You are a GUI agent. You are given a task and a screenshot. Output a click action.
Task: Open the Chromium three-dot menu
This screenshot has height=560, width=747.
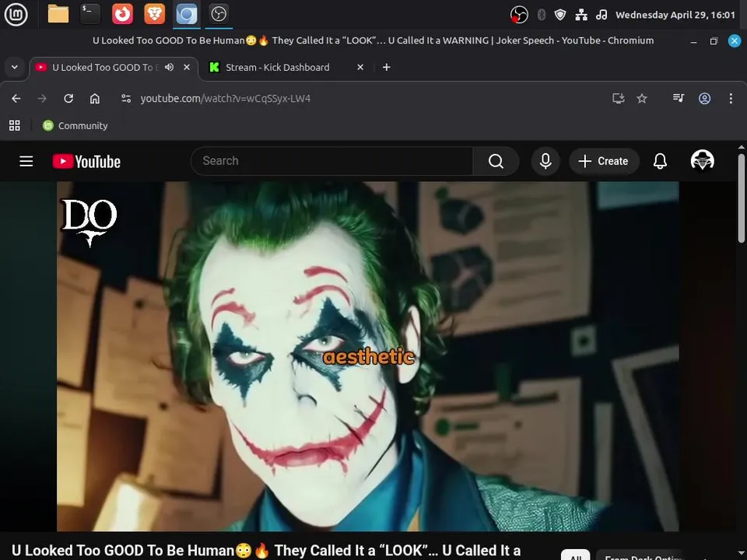[731, 99]
